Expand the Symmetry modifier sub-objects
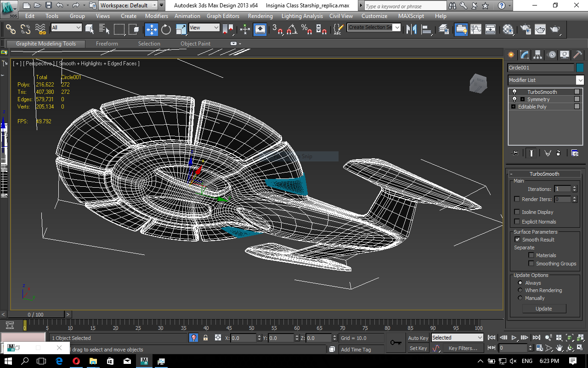 pos(522,99)
